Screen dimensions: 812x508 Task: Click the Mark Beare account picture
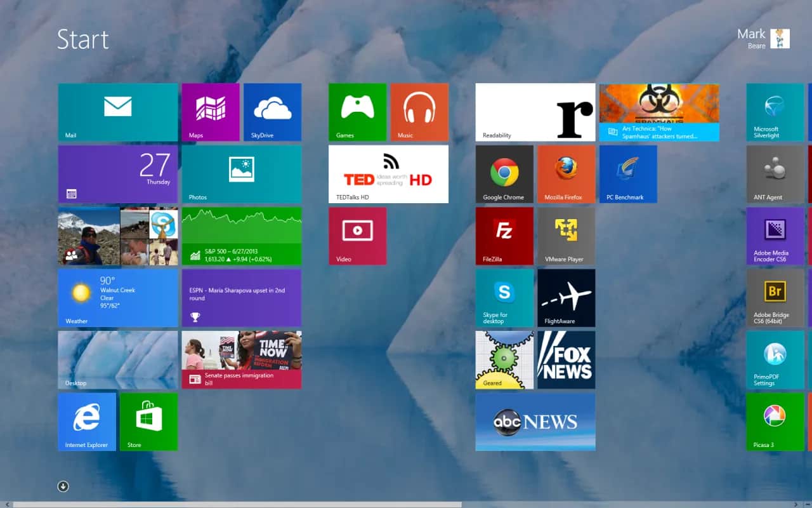782,38
